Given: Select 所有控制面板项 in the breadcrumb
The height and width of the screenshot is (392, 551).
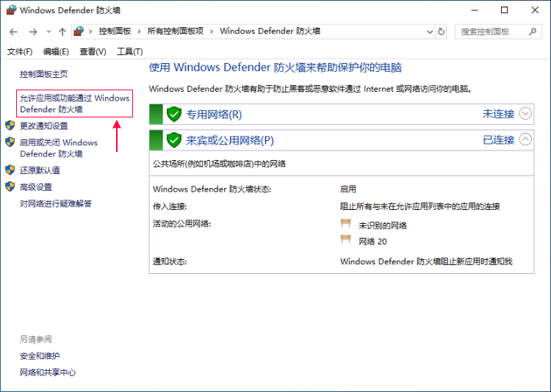Looking at the screenshot, I should 176,32.
